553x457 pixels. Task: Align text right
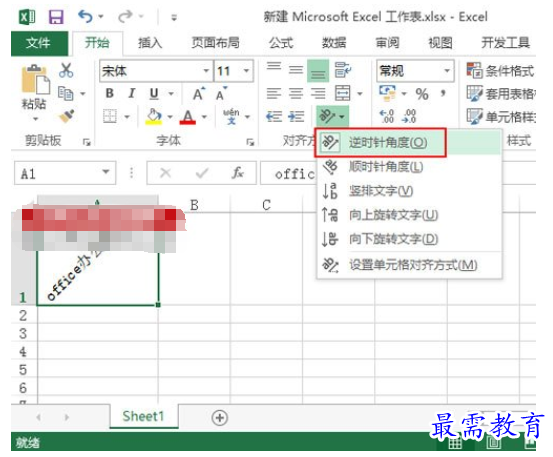(x=318, y=93)
